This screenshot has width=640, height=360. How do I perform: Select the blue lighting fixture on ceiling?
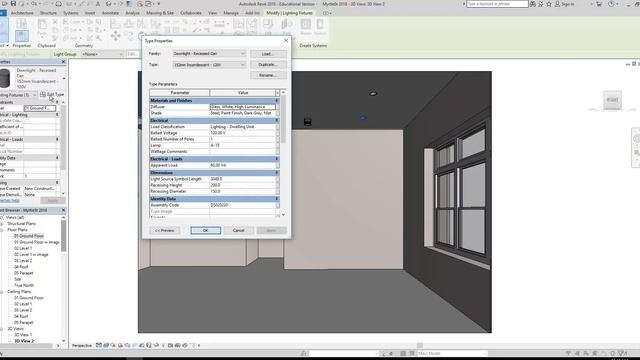363,118
